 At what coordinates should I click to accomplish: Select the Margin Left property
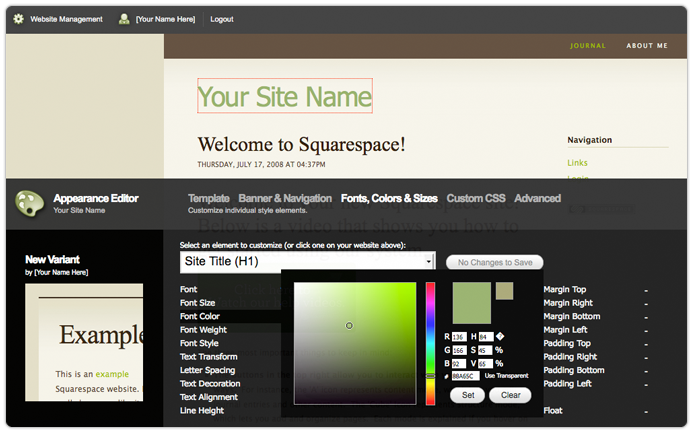click(565, 330)
